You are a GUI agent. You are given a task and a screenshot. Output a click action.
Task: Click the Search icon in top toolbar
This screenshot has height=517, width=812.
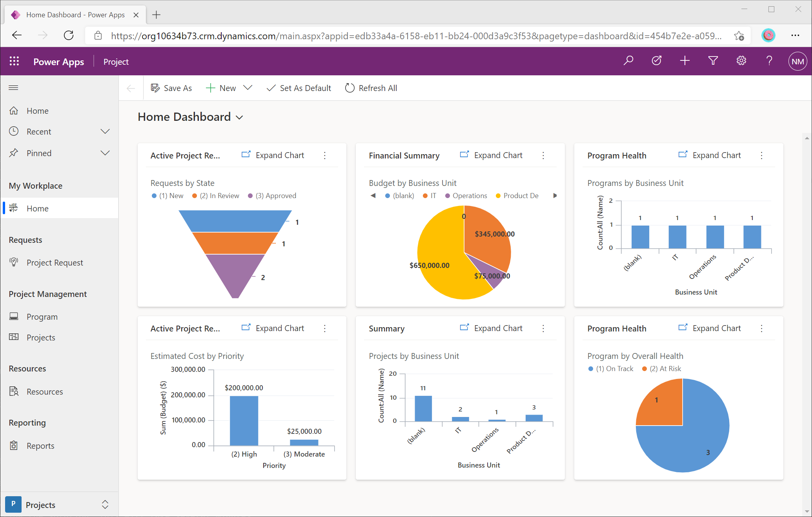pos(628,62)
